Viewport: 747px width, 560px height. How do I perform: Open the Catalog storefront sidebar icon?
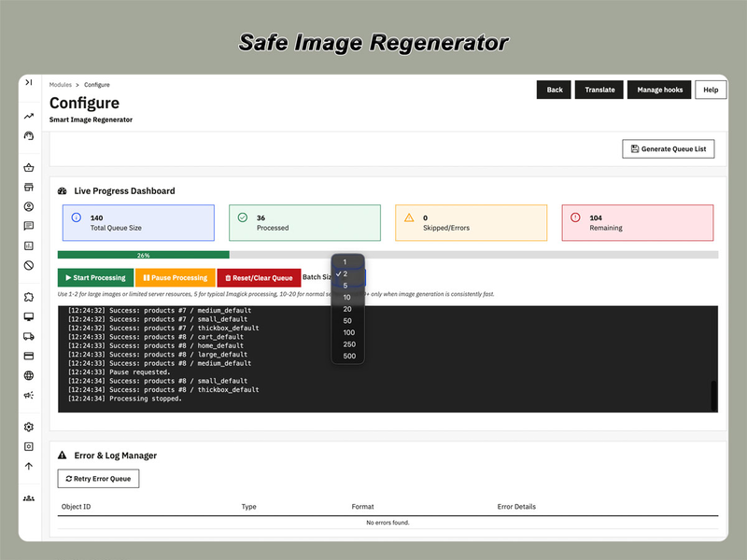coord(29,187)
